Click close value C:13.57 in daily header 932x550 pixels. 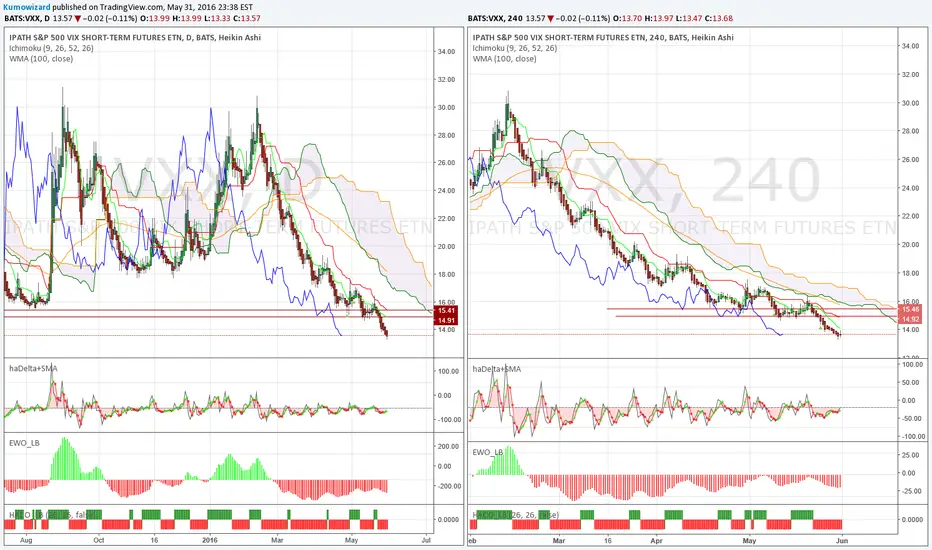coord(247,18)
